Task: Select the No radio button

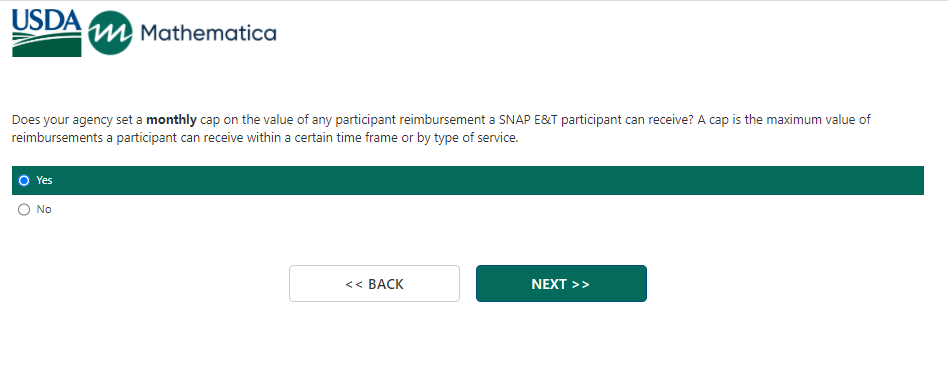Action: point(24,209)
